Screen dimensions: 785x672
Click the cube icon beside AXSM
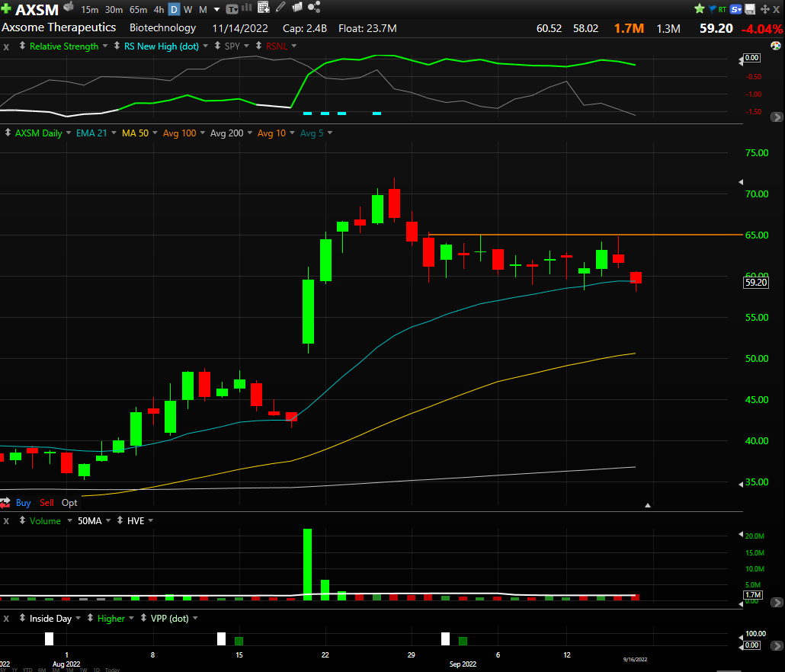tap(69, 7)
